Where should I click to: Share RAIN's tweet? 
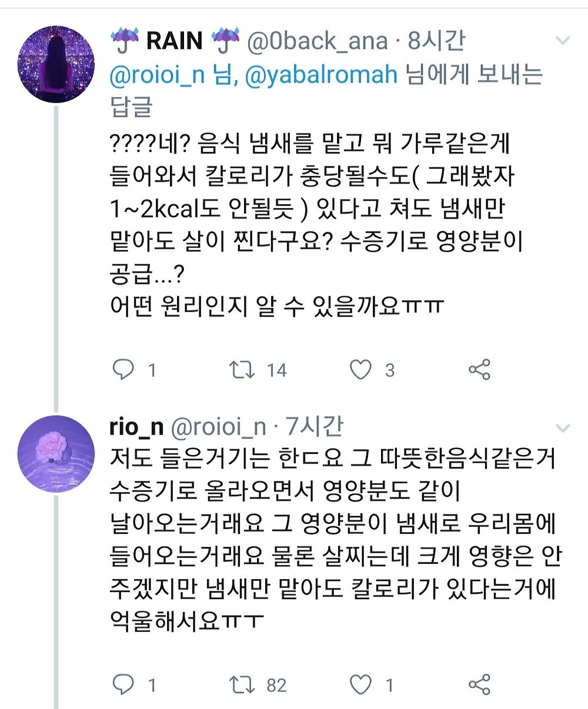pyautogui.click(x=479, y=370)
